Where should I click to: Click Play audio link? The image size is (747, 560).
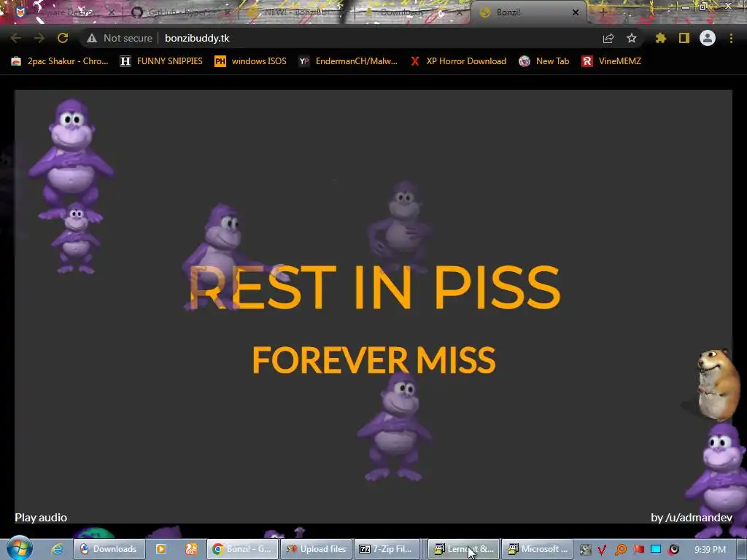click(x=41, y=518)
